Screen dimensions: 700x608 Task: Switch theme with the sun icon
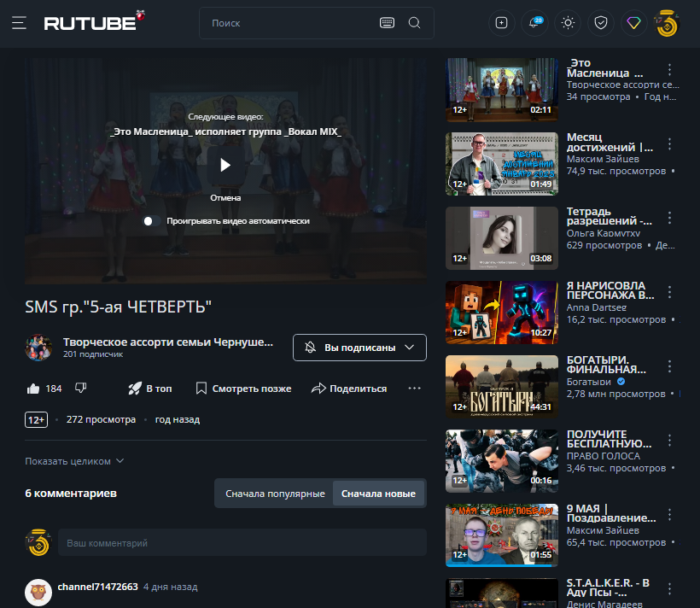click(568, 23)
